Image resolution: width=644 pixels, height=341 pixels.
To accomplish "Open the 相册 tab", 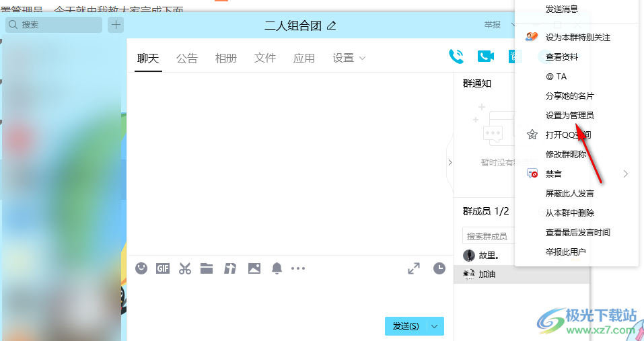I will pos(226,59).
